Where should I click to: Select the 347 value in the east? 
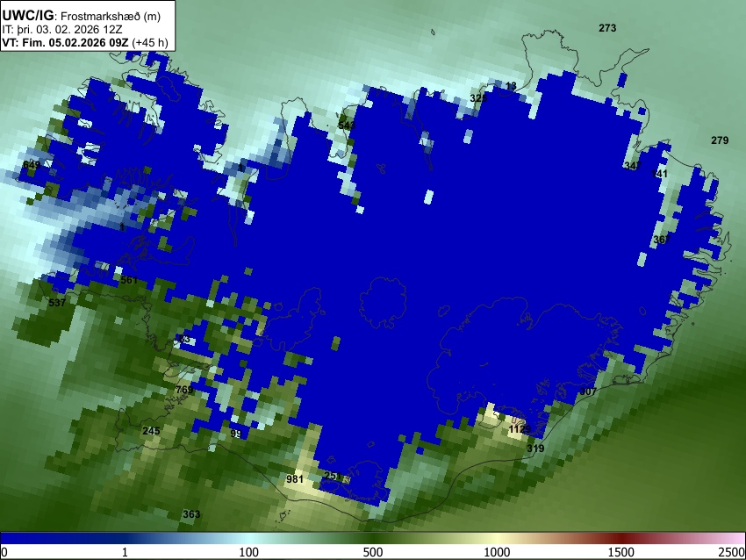tap(632, 166)
